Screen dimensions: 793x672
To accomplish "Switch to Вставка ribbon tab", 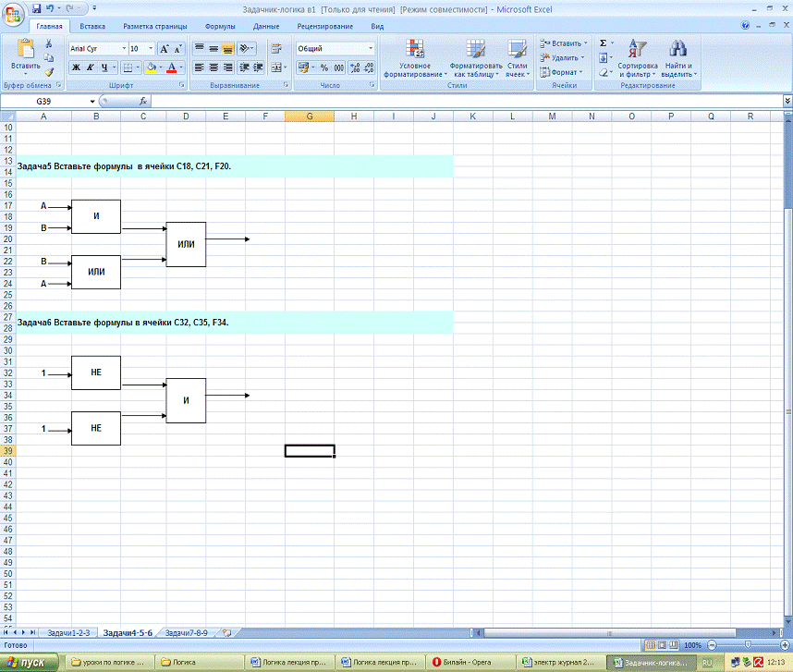I will (92, 26).
